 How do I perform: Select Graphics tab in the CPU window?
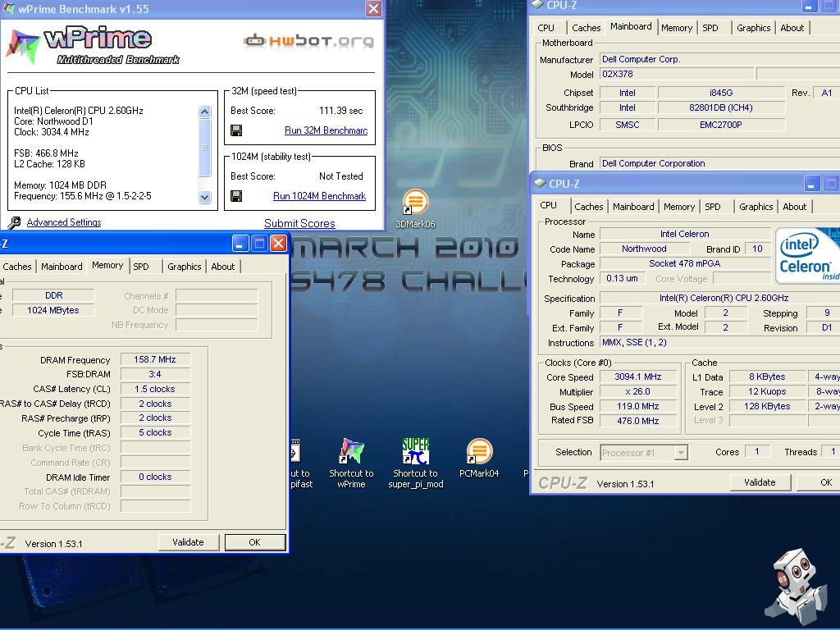[x=756, y=207]
